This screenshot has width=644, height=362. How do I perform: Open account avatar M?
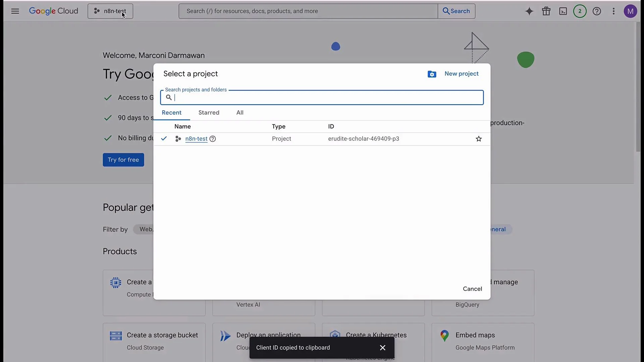coord(631,11)
